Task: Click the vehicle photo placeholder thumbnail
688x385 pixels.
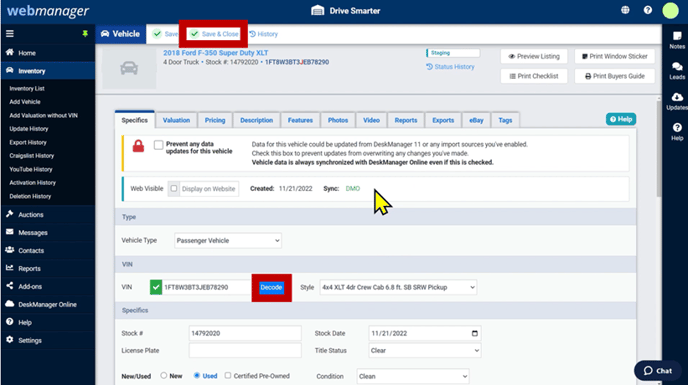Action: tap(129, 68)
